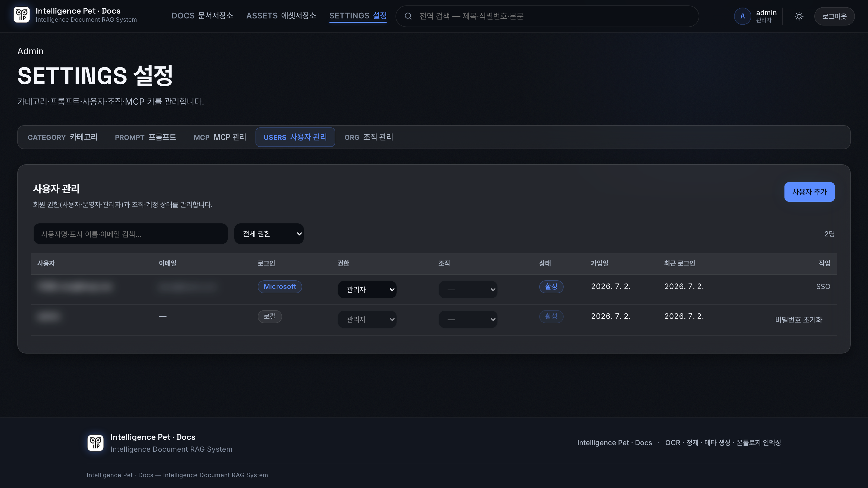The width and height of the screenshot is (868, 488).
Task: Click the Microsoft login badge
Action: point(280,287)
